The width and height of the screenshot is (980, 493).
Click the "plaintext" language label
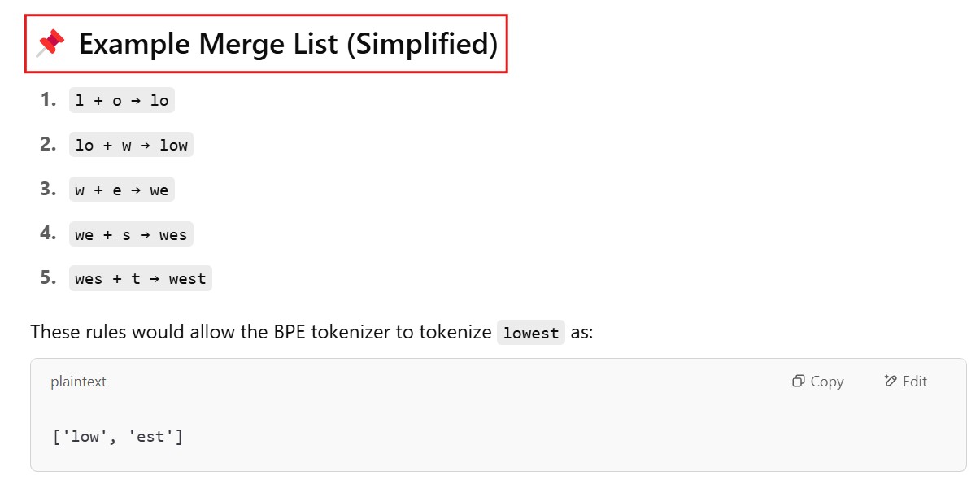point(78,382)
